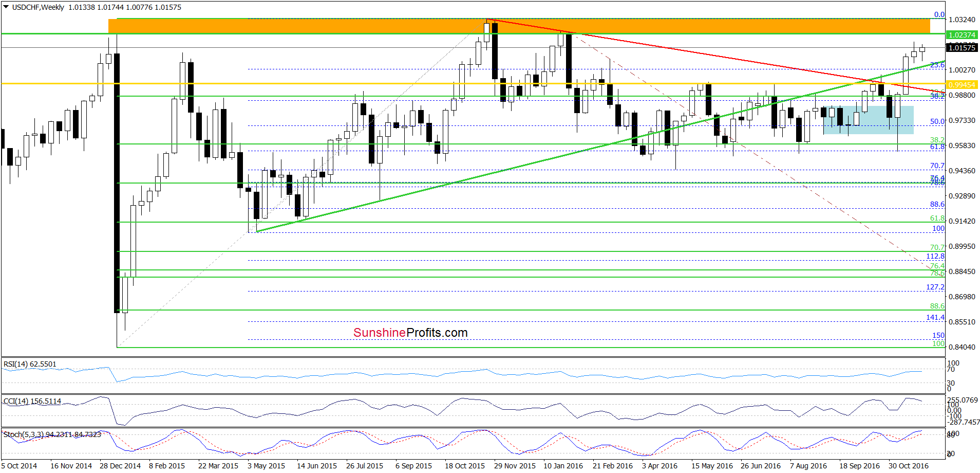Click the 0.91420 price axis value
The width and height of the screenshot is (980, 473).
962,221
